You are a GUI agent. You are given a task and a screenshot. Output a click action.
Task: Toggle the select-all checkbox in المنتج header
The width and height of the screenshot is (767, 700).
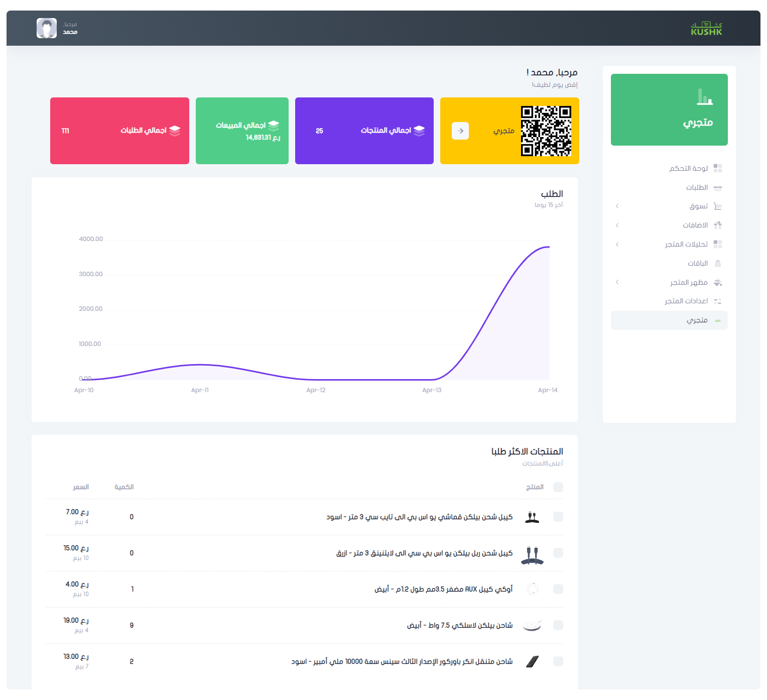click(558, 487)
